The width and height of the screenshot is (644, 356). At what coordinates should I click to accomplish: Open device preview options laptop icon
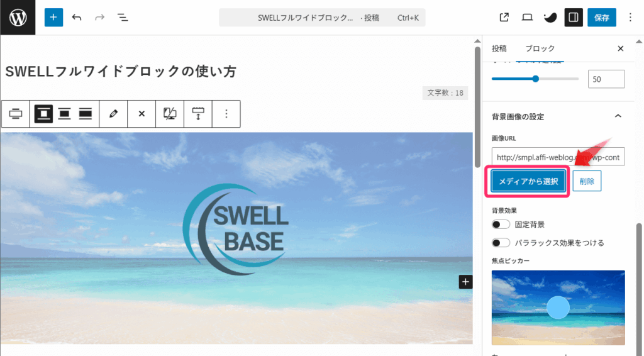pos(527,17)
